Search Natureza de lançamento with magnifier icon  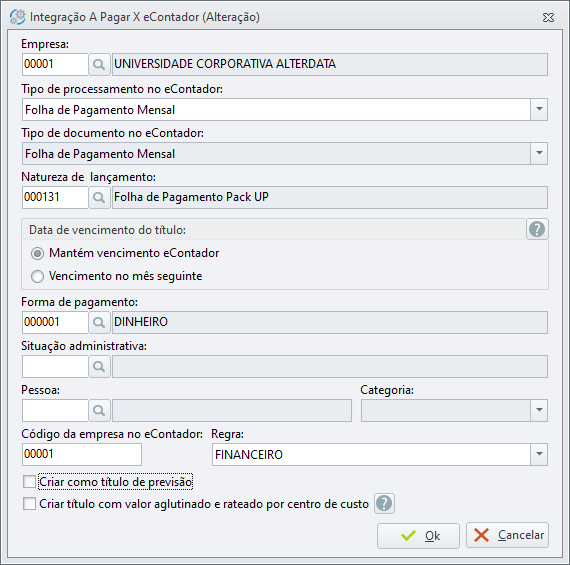(x=99, y=197)
